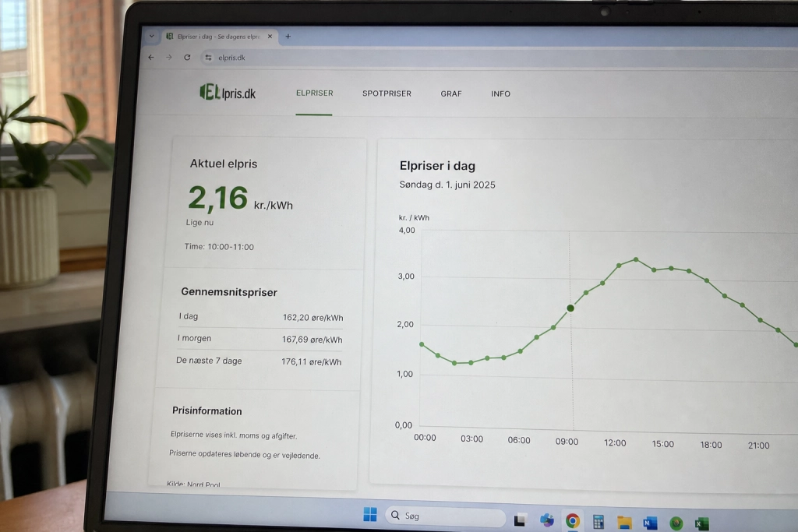Click the Time: 10:00-11:00 text
Image resolution: width=798 pixels, height=532 pixels.
click(x=219, y=247)
